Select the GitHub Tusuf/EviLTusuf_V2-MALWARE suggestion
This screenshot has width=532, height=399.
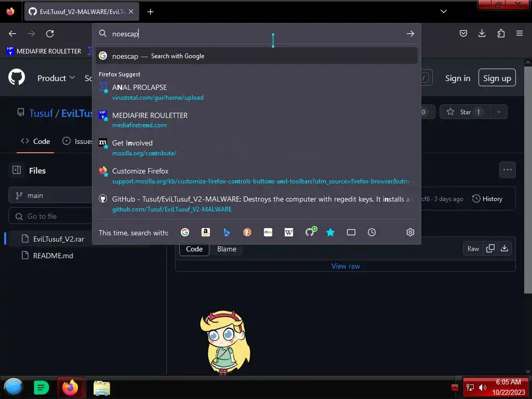click(x=257, y=204)
